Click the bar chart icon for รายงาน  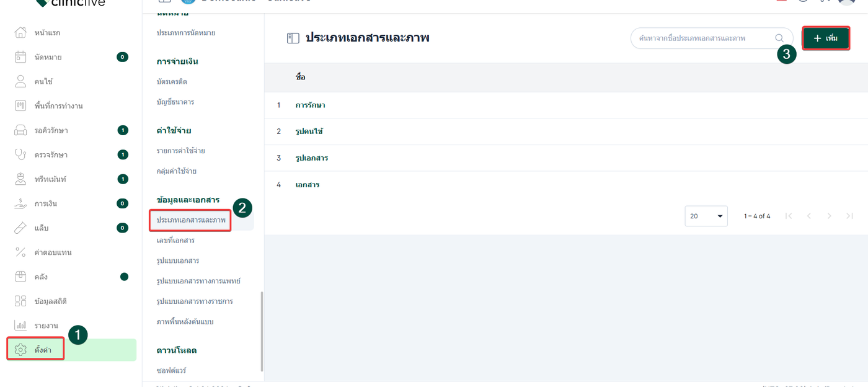20,326
